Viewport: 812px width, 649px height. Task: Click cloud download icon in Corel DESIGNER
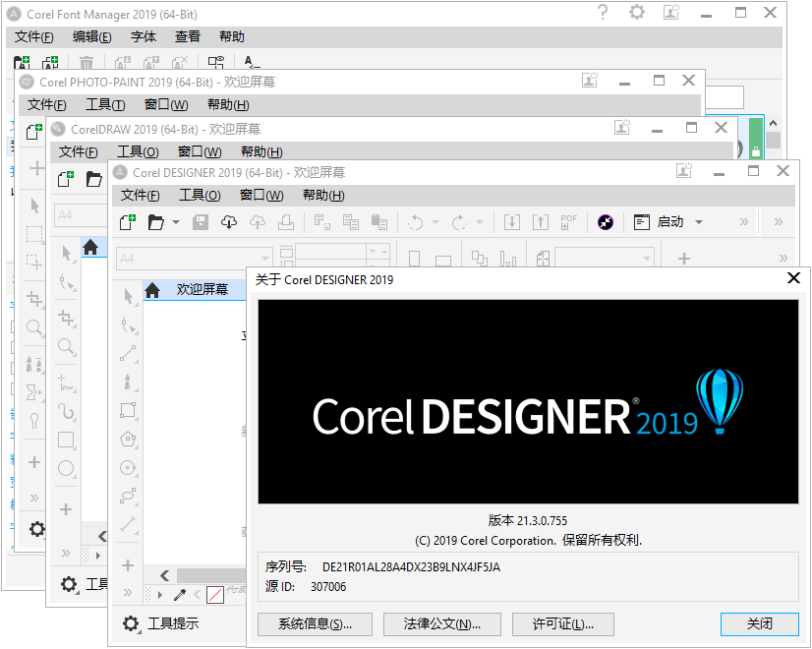pyautogui.click(x=229, y=222)
